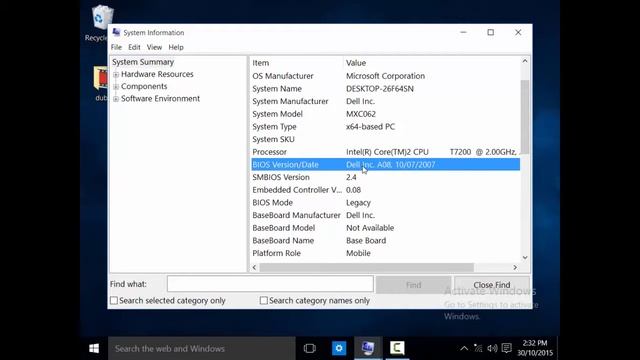Click the vertical scrollbar up arrow
Viewport: 640px width, 360px height.
point(525,61)
